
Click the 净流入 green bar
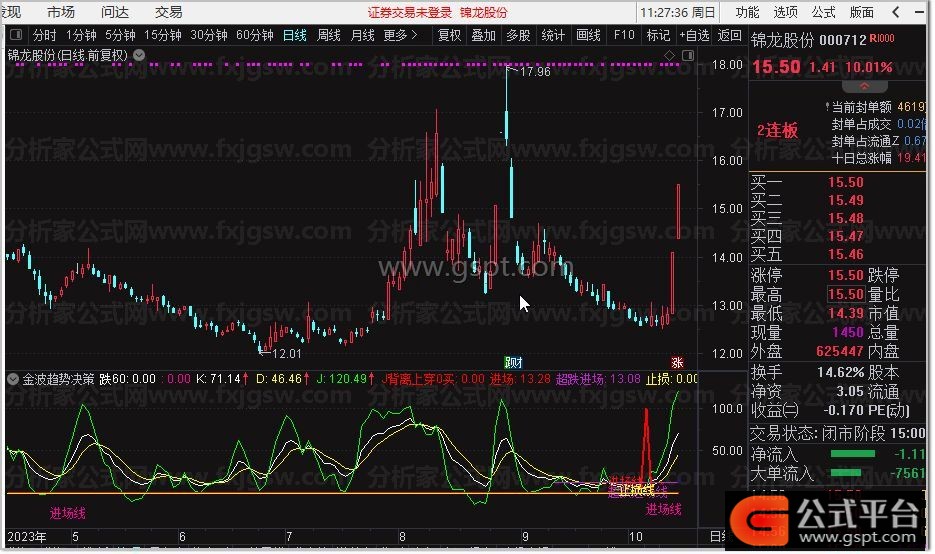(853, 454)
